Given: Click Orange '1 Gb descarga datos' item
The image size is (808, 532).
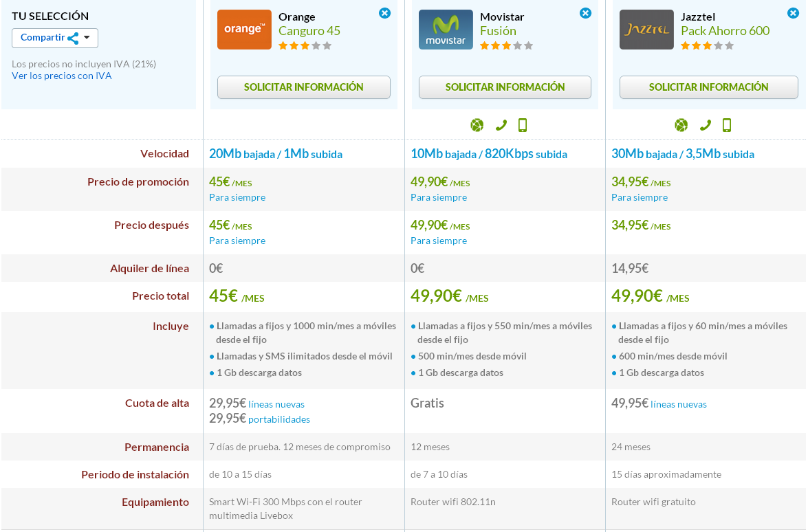Looking at the screenshot, I should point(259,373).
